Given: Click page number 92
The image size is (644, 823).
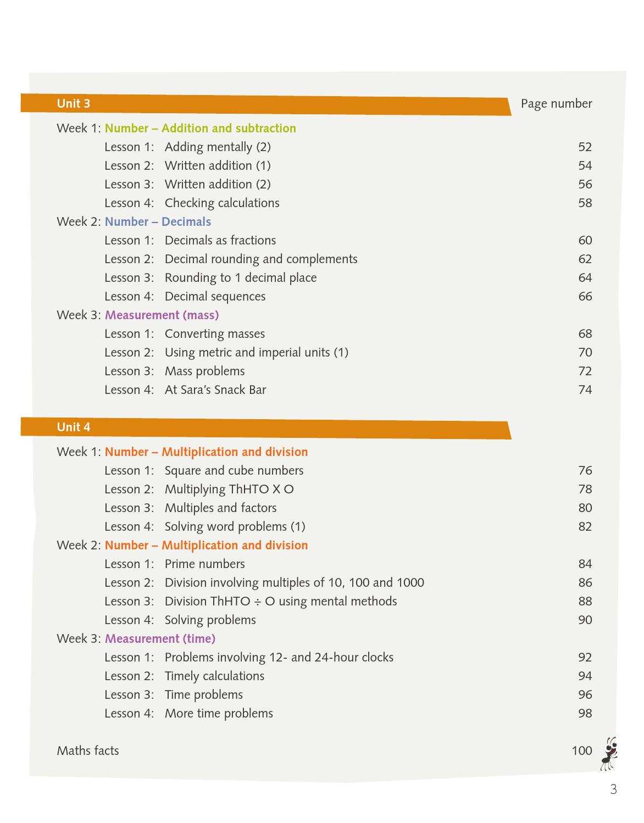Looking at the screenshot, I should (x=585, y=657).
